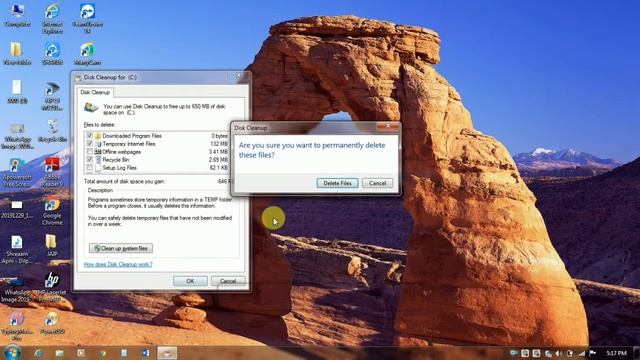Viewport: 640px width, 360px height.
Task: Select the Offline webpages row text
Action: [122, 152]
